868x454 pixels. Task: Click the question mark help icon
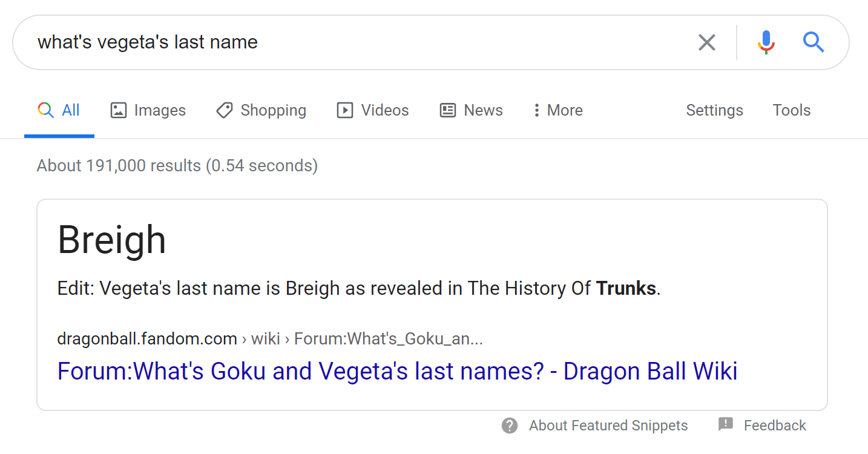tap(510, 426)
